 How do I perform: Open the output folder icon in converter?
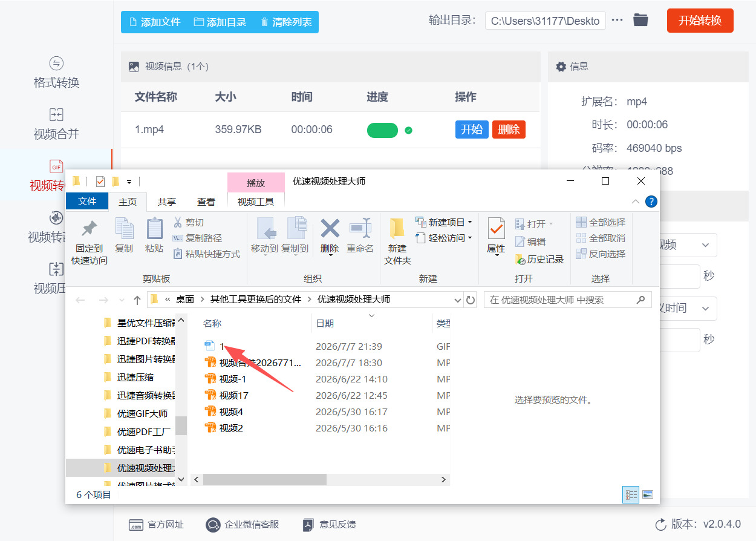(640, 20)
